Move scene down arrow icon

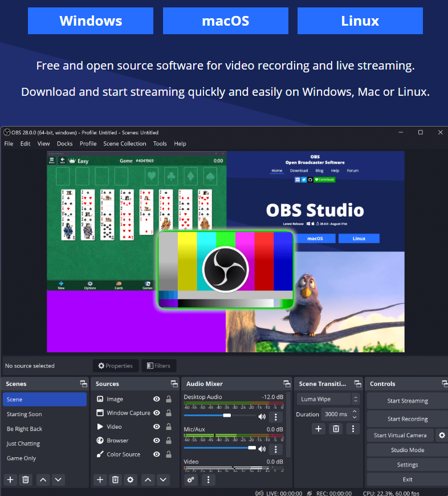58,480
